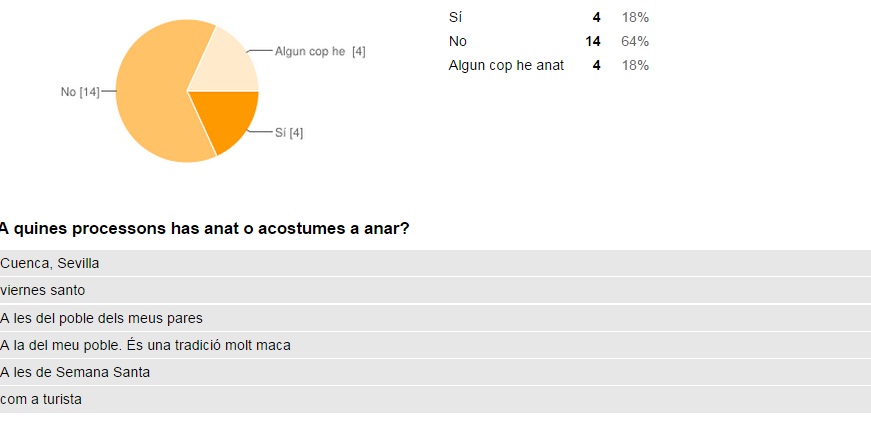Screen dimensions: 871x427
Task: Click the 18% value in the 'Sí' row
Action: coord(635,17)
